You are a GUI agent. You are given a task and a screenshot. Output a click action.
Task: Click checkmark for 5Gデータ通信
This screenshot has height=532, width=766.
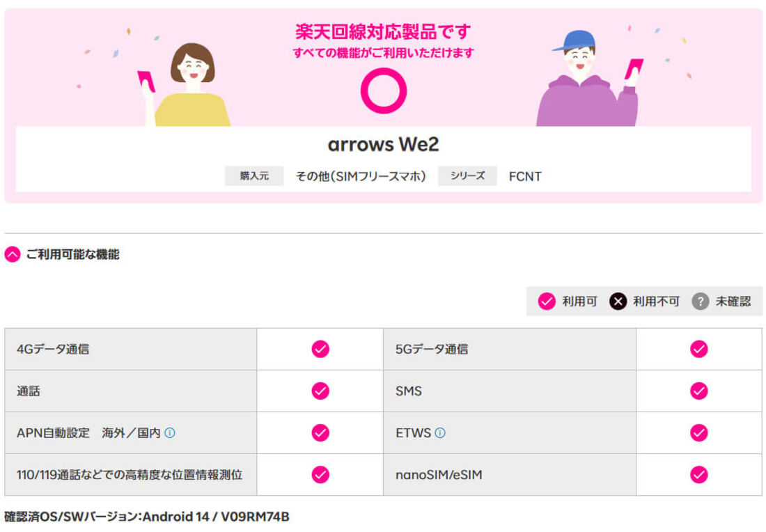tap(698, 350)
